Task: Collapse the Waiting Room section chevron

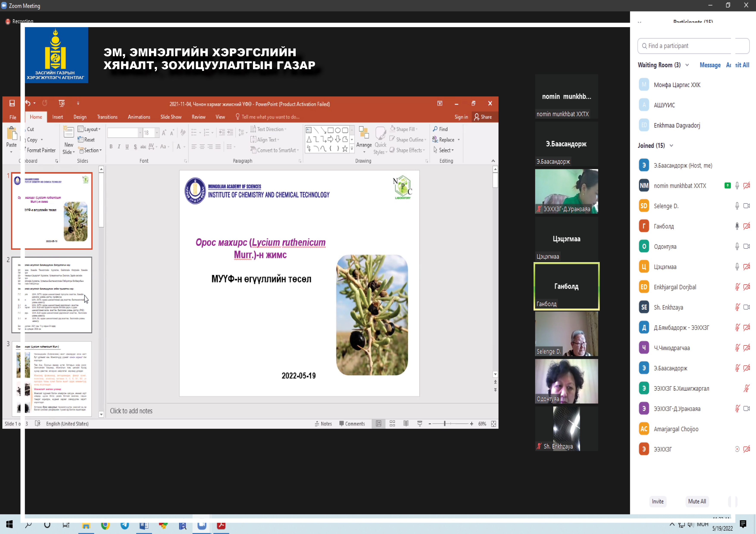Action: click(687, 65)
